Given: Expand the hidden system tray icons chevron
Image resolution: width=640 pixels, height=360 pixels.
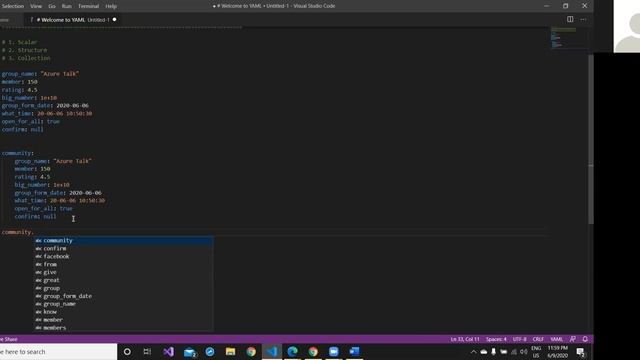Looking at the screenshot, I should 473,352.
